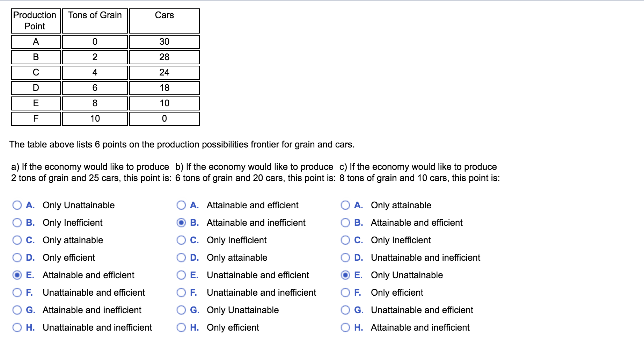The height and width of the screenshot is (346, 644).
Task: Select "Only Unattainable" for question b
Action: pyautogui.click(x=181, y=310)
